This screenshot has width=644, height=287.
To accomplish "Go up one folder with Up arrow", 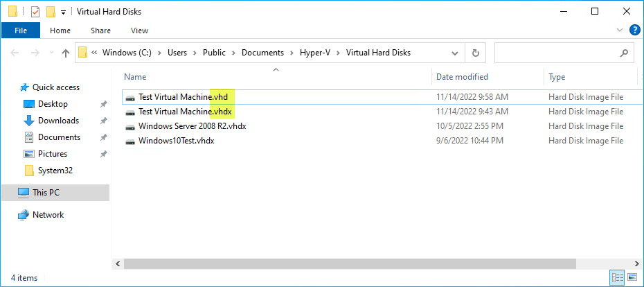I will coord(65,53).
